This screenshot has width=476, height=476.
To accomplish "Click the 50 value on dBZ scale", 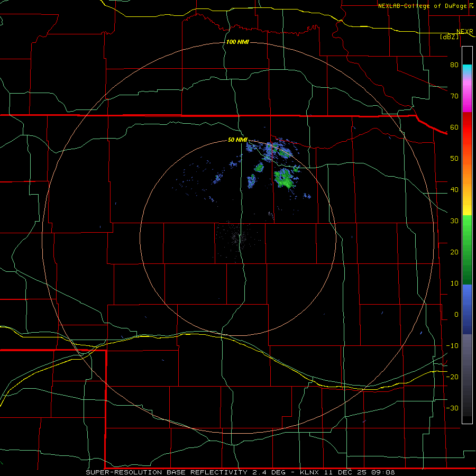I will 454,159.
